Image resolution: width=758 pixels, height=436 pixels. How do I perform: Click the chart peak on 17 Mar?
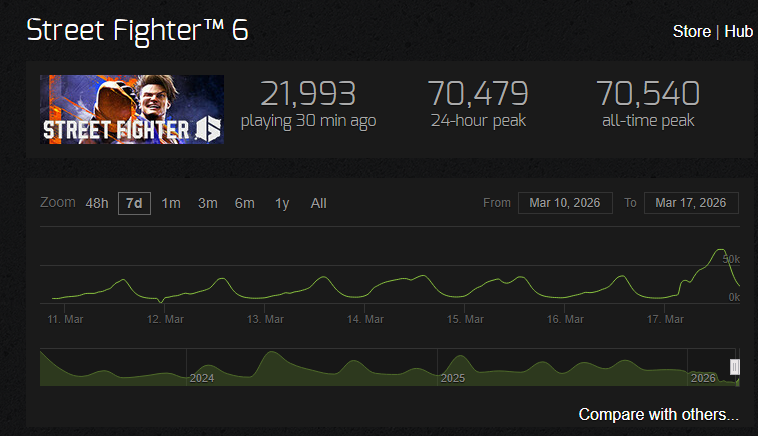pos(720,249)
